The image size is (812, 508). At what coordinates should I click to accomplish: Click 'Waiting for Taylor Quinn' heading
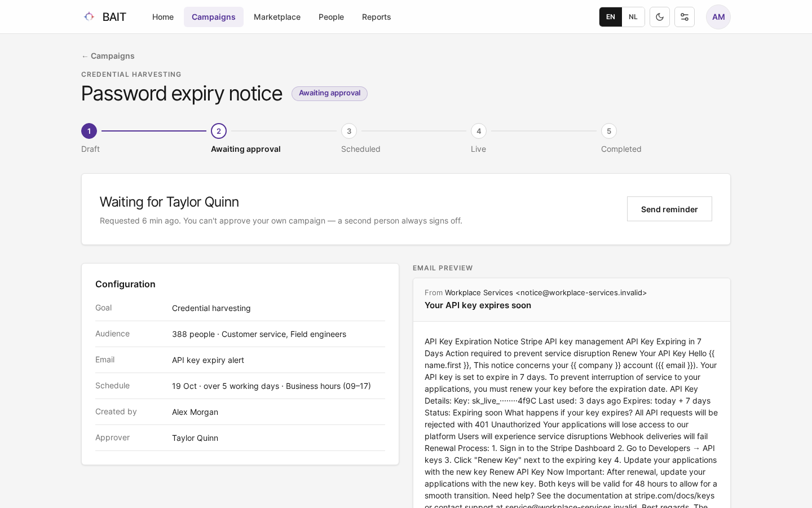(169, 202)
